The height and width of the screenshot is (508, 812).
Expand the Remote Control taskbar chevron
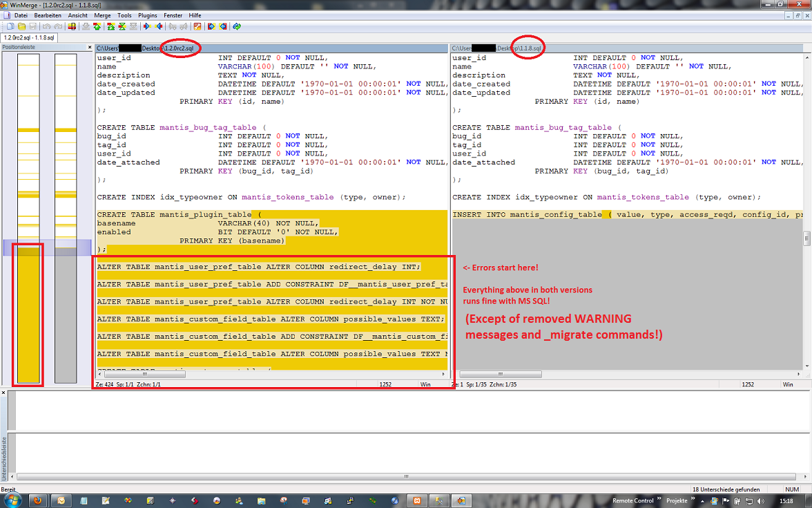[657, 499]
